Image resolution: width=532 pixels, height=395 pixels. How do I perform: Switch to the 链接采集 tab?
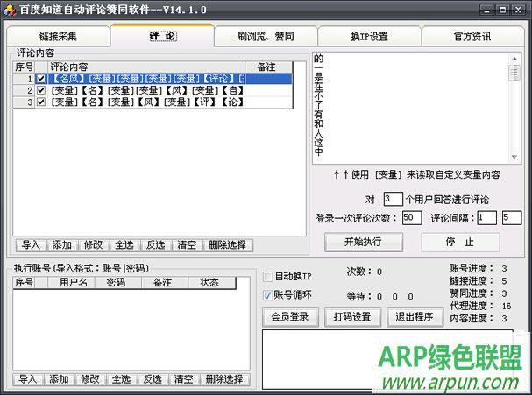(x=58, y=37)
